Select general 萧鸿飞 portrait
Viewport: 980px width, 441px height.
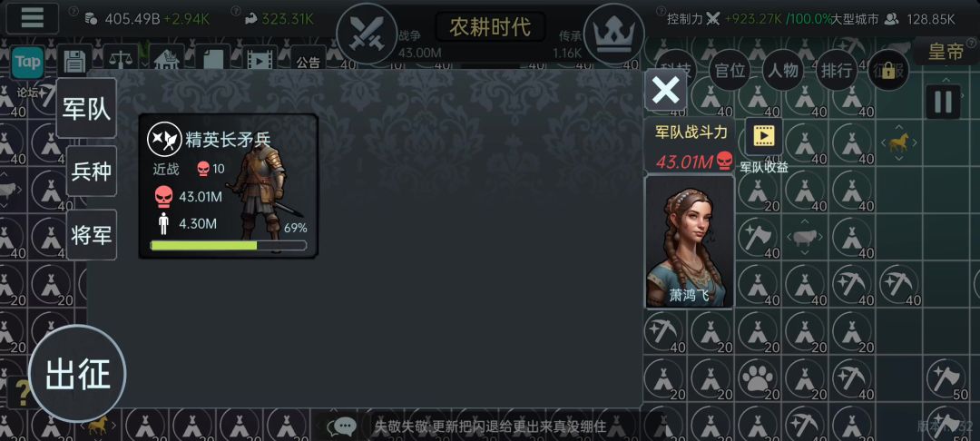pos(690,241)
